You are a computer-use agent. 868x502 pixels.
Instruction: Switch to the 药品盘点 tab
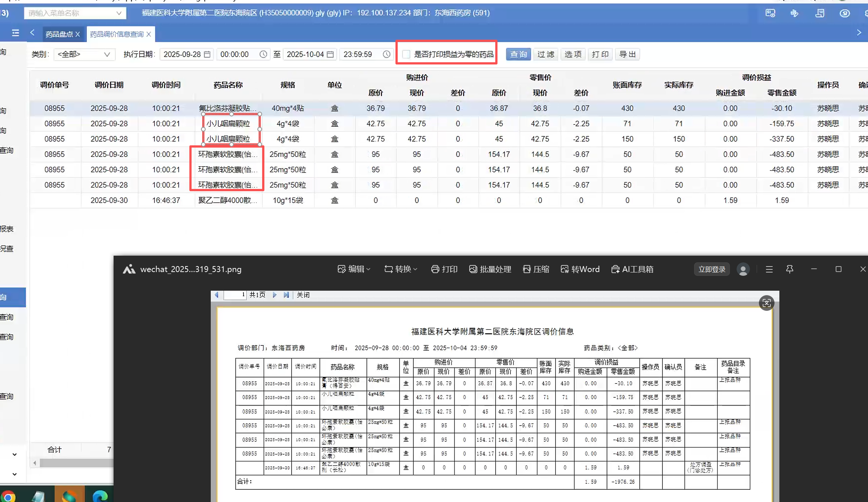click(59, 34)
